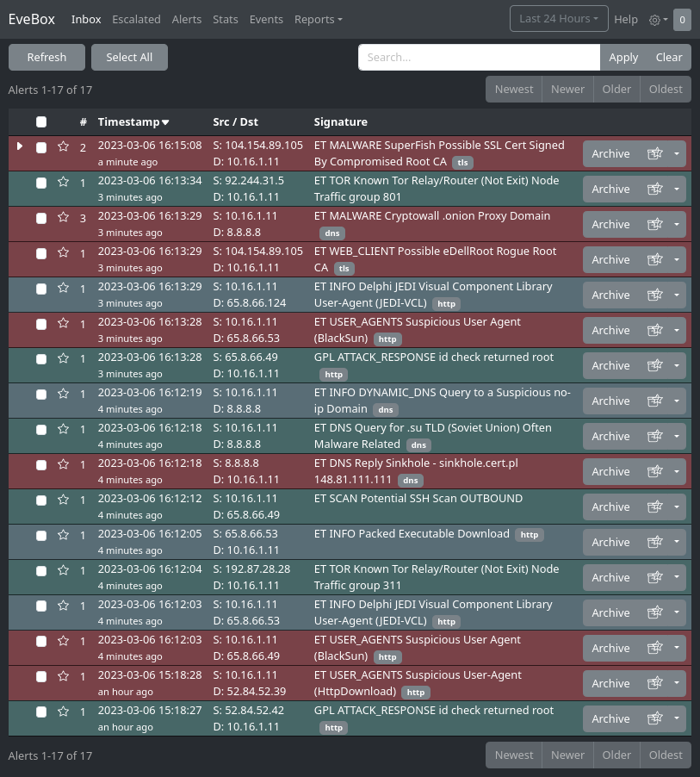Open action dropdown for SuperFish alert row
Image resolution: width=700 pixels, height=777 pixels.
(x=677, y=153)
